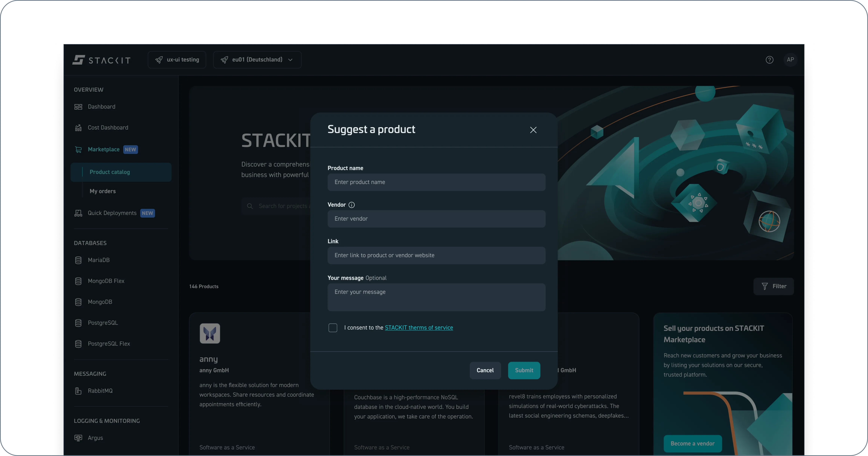Close the Suggest a product dialog
This screenshot has height=456, width=868.
tap(533, 130)
